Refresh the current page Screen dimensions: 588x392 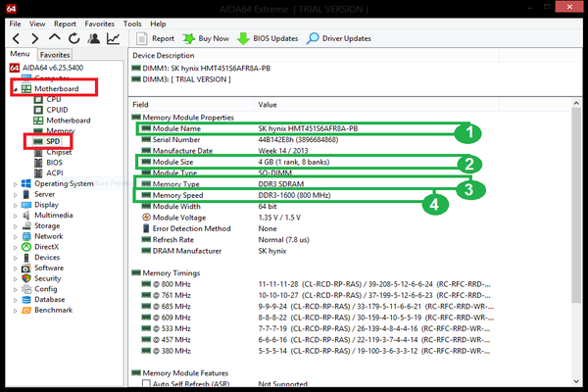73,38
